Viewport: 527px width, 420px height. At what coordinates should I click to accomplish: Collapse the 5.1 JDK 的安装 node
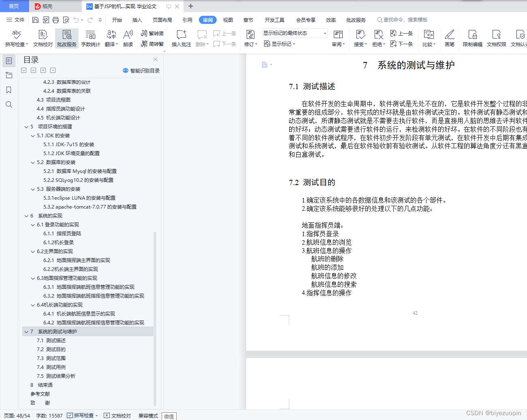33,136
